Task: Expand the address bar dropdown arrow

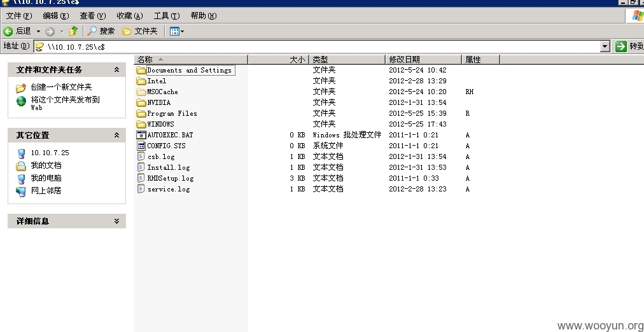Action: click(605, 47)
